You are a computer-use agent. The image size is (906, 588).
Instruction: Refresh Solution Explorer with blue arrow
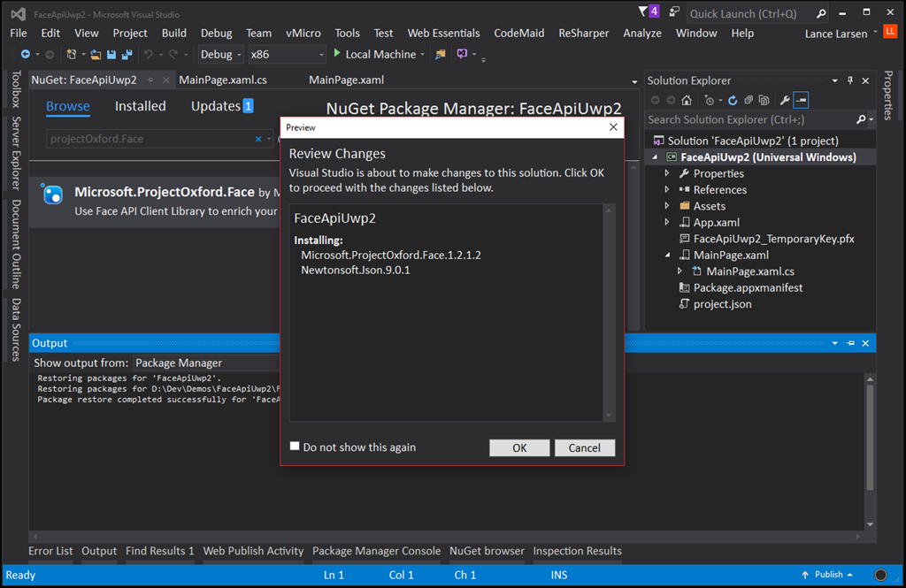click(733, 101)
